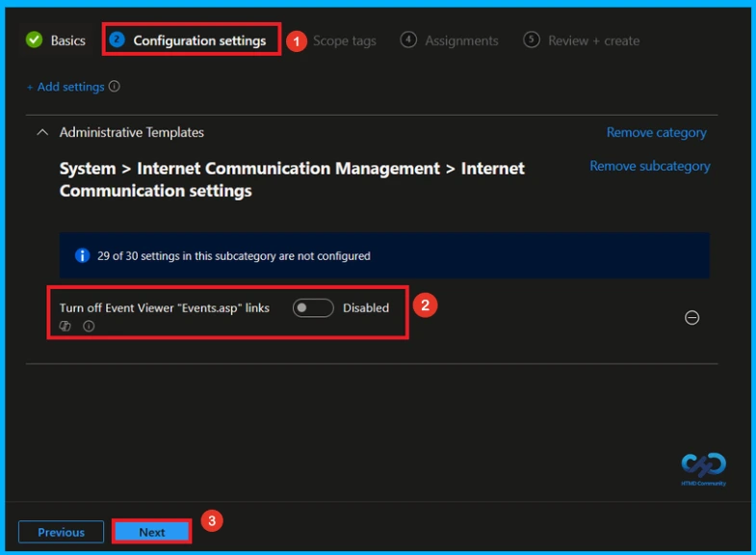The width and height of the screenshot is (756, 555).
Task: Select the 'Disabled' toggle state label
Action: coord(366,307)
